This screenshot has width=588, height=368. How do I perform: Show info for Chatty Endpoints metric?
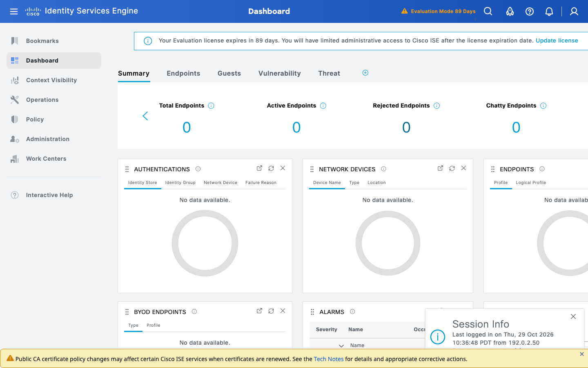point(543,105)
